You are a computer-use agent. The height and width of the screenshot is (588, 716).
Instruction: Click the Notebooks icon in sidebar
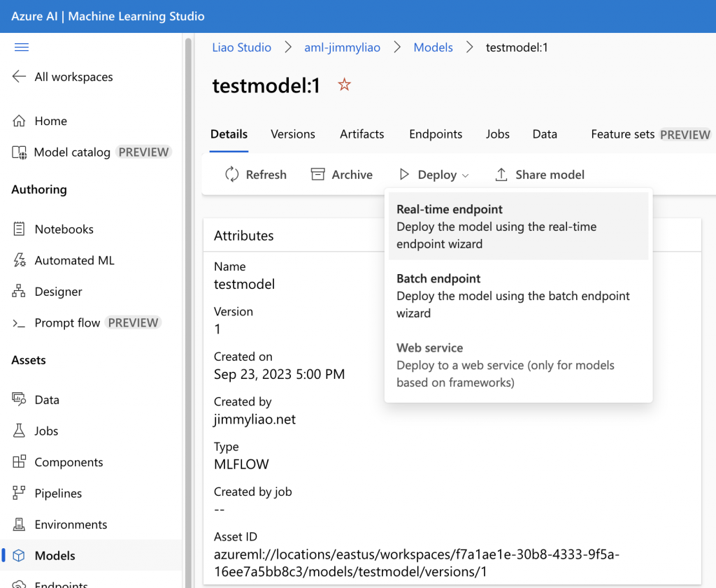click(19, 229)
